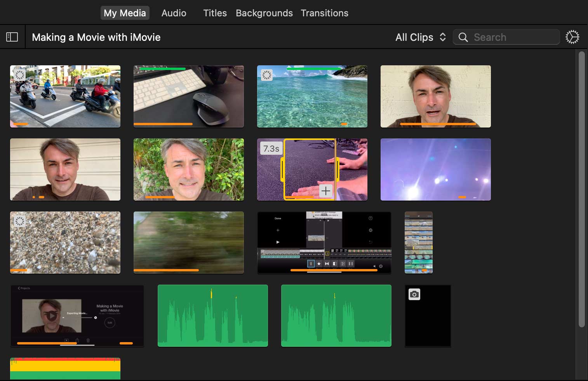The image size is (588, 381).
Task: Open the browser settings gear icon
Action: [x=572, y=37]
